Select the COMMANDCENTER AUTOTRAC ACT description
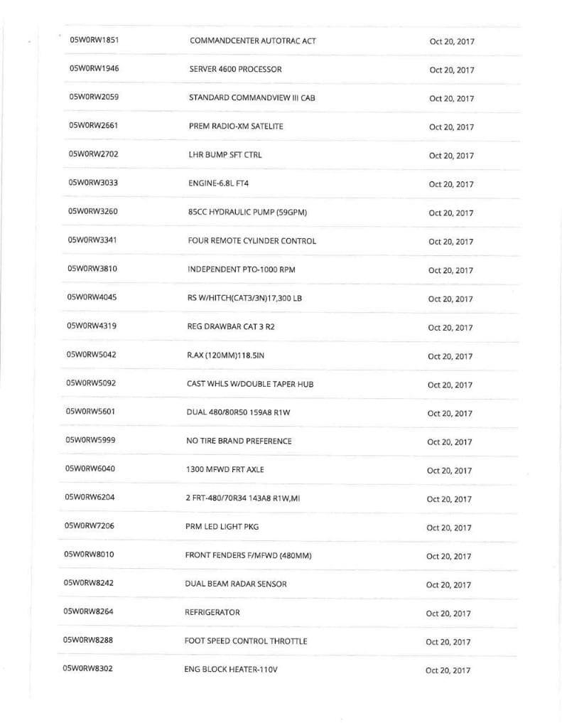 tap(253, 41)
